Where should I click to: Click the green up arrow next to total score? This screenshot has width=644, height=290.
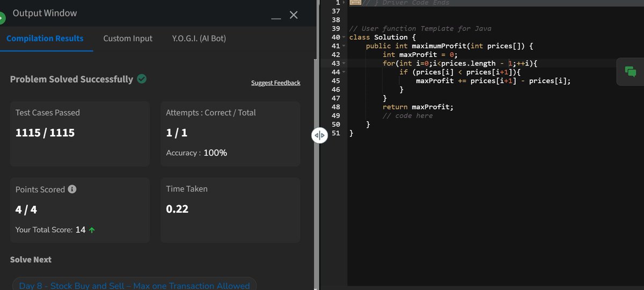pos(92,230)
